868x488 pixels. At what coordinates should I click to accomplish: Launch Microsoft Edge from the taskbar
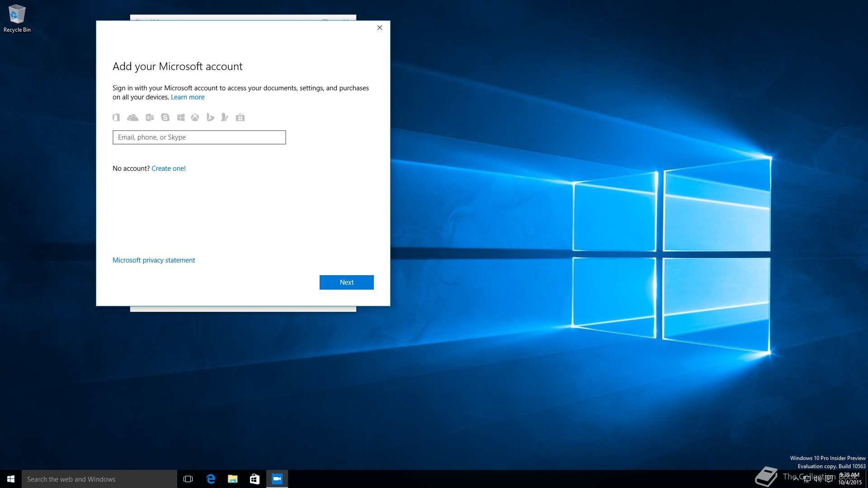(211, 479)
